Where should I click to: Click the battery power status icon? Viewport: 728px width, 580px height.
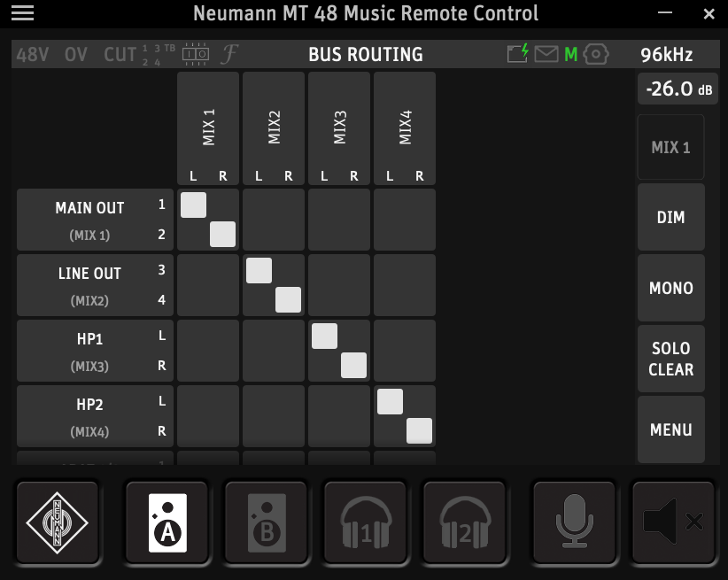(518, 53)
